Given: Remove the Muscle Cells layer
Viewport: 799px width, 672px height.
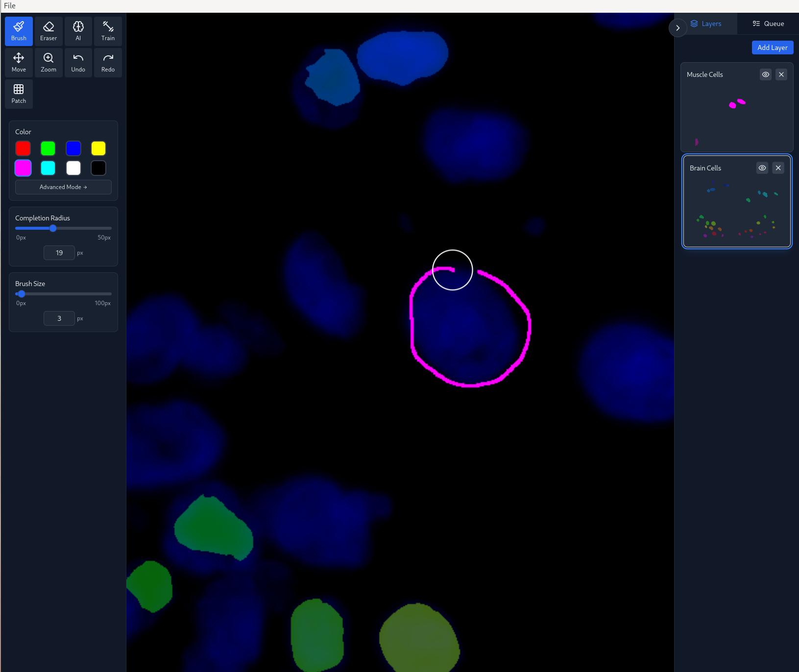Looking at the screenshot, I should [781, 74].
